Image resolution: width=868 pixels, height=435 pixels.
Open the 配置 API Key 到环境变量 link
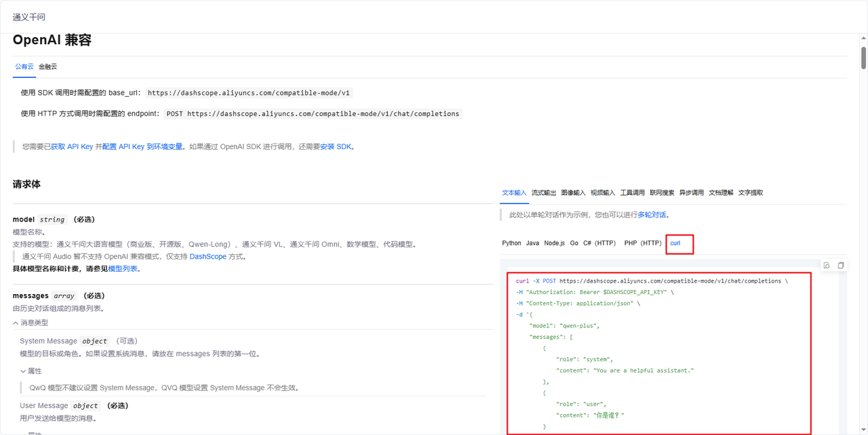(x=142, y=147)
